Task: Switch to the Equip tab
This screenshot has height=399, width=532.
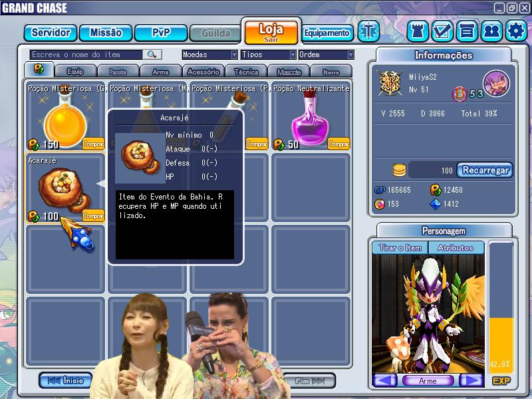Action: point(75,71)
